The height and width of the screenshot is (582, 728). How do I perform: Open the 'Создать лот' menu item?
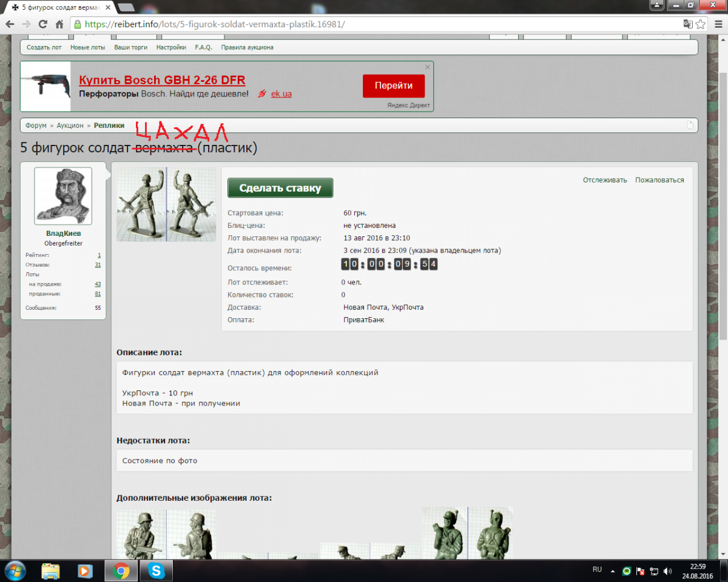tap(44, 47)
